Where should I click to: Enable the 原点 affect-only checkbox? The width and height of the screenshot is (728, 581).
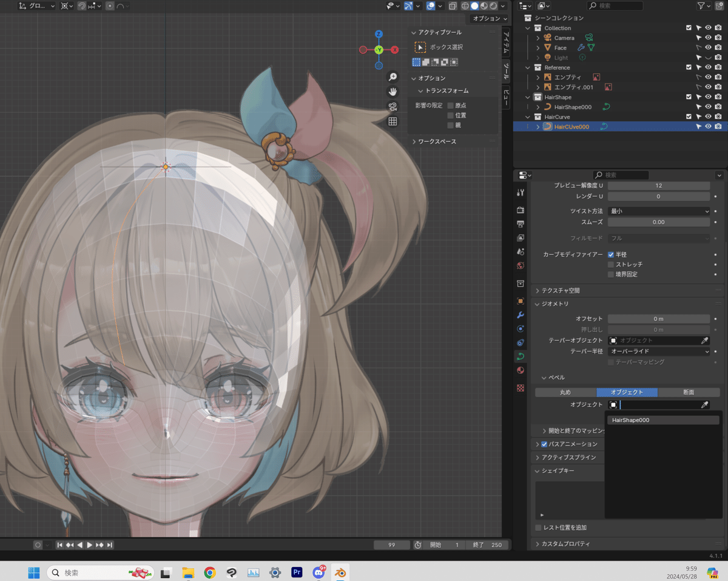[x=450, y=106]
